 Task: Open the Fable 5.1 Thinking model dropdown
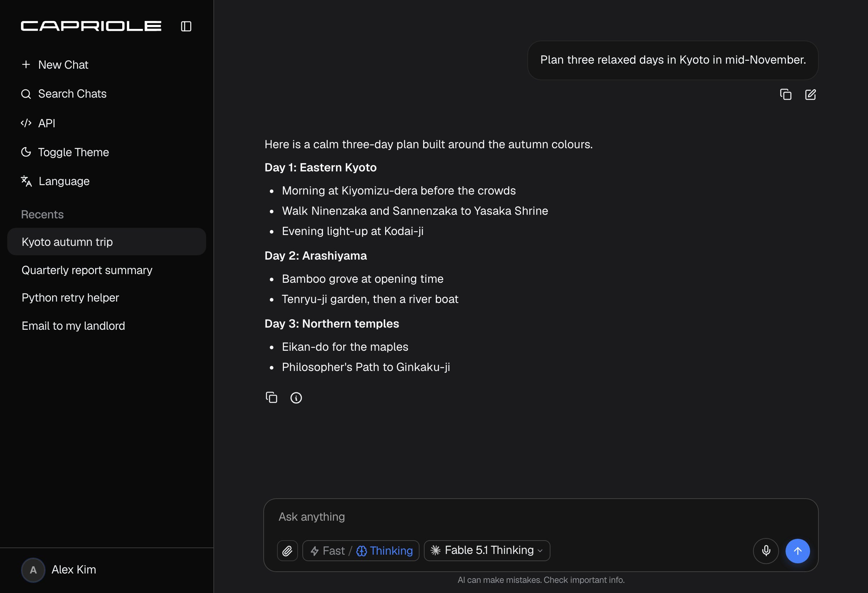tap(487, 551)
